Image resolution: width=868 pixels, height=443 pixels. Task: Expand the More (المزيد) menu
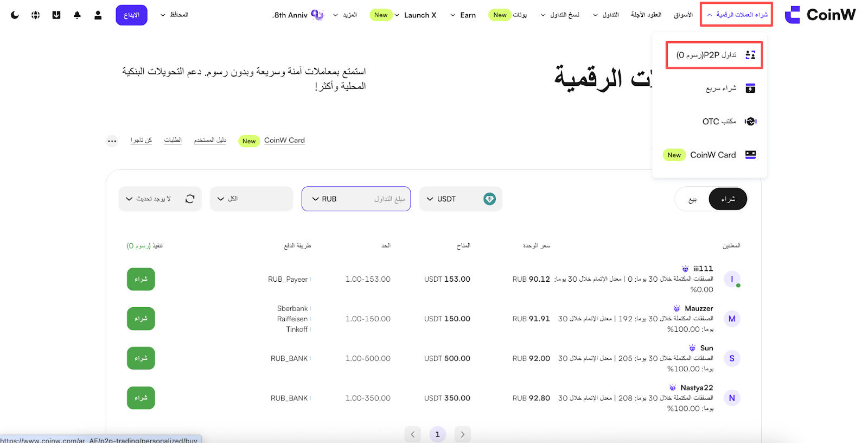click(x=345, y=15)
